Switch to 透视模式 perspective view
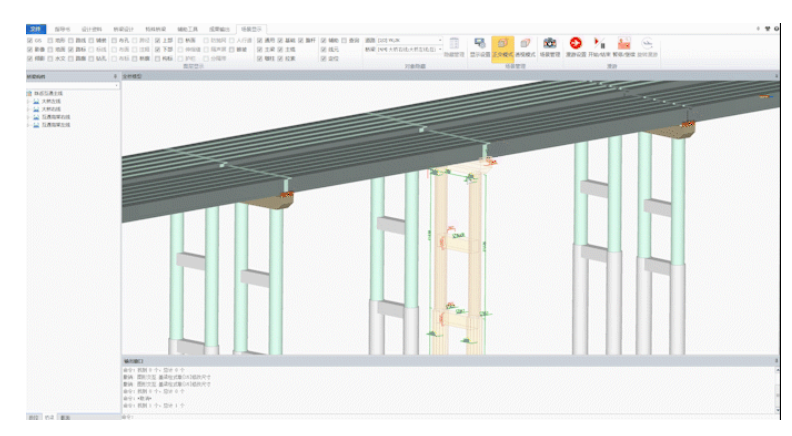The width and height of the screenshot is (792, 436). pyautogui.click(x=525, y=47)
